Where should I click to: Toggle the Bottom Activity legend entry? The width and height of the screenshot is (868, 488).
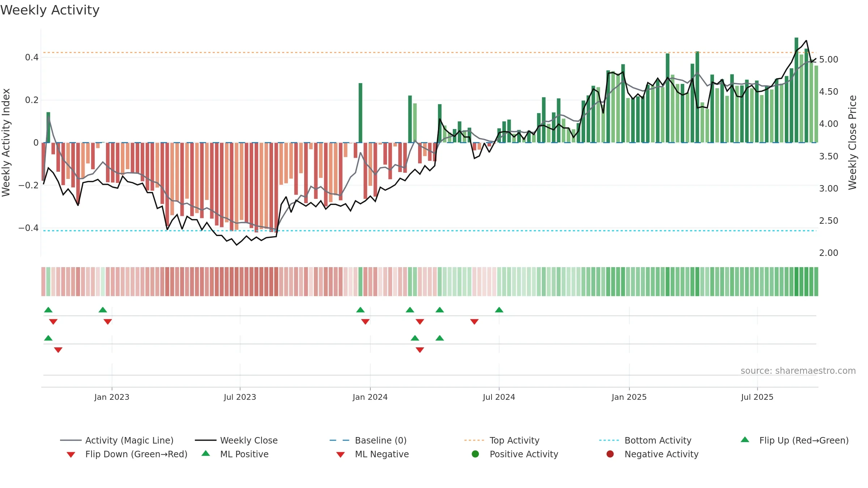(x=645, y=440)
